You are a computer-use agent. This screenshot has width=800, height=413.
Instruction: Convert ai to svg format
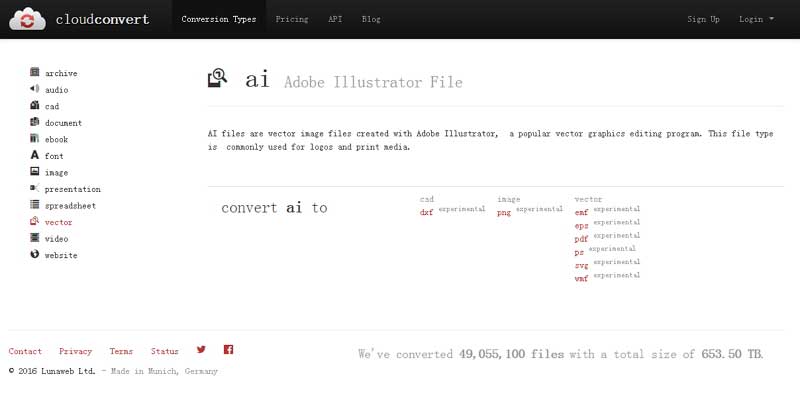(x=581, y=265)
